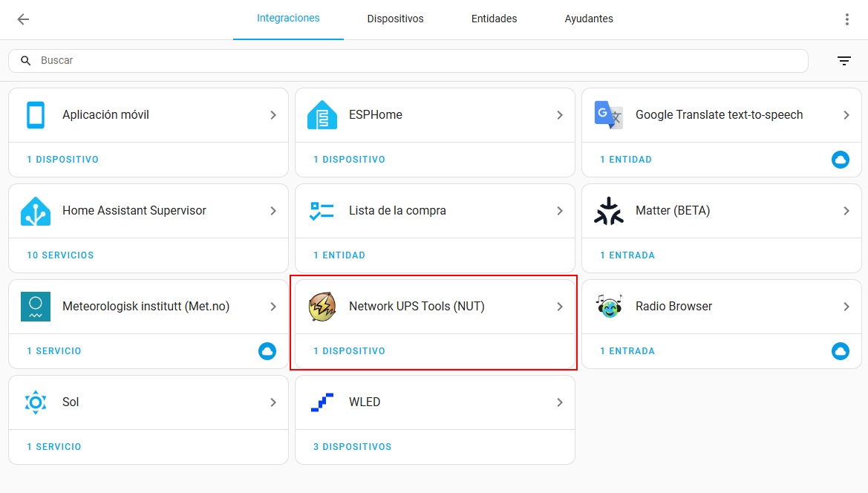Expand Radio Browser chevron
Screen dimensions: 868x493
click(846, 307)
